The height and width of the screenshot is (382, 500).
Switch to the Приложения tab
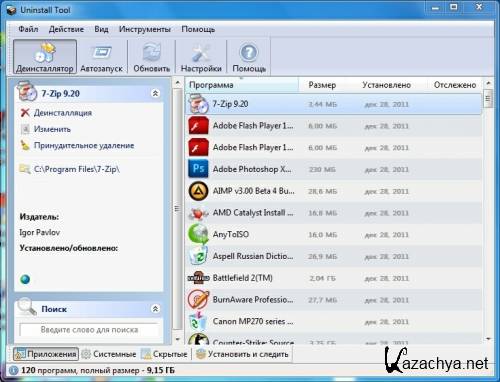[x=46, y=354]
